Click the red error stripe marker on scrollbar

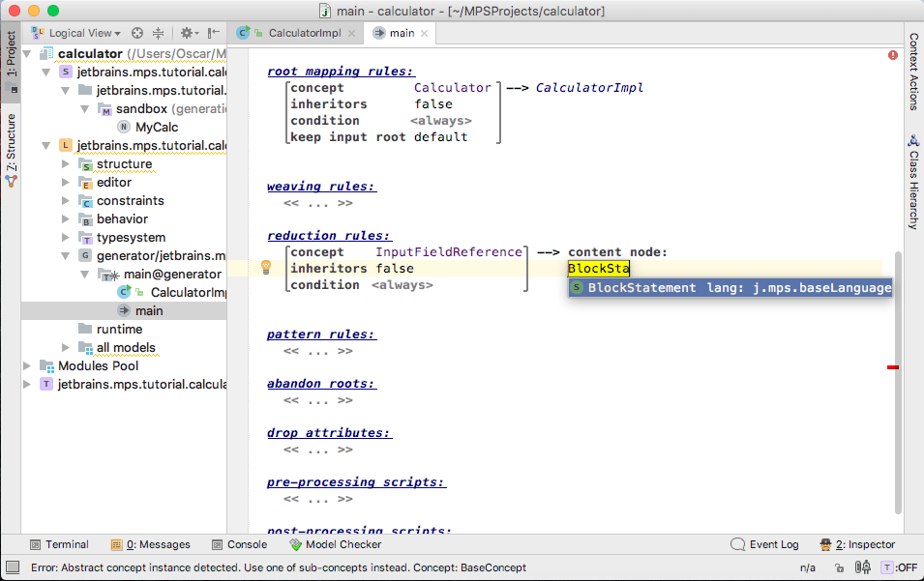click(x=892, y=367)
